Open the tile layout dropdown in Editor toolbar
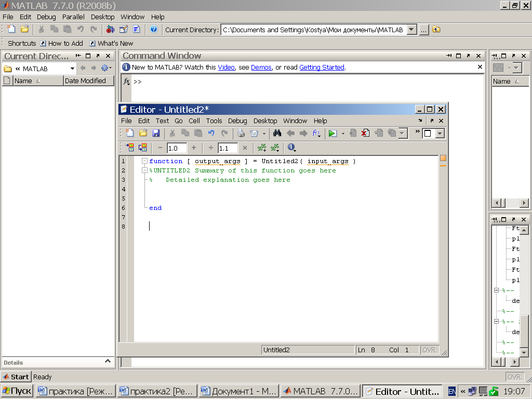This screenshot has height=399, width=532. coord(440,134)
